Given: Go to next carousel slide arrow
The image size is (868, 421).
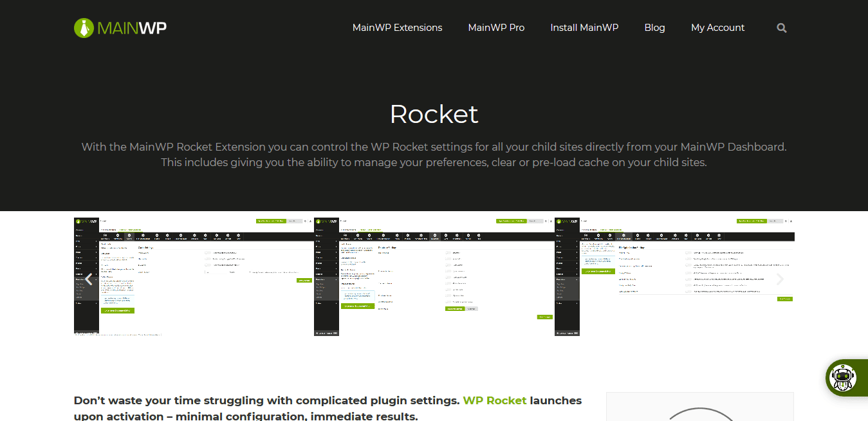Looking at the screenshot, I should coord(780,279).
